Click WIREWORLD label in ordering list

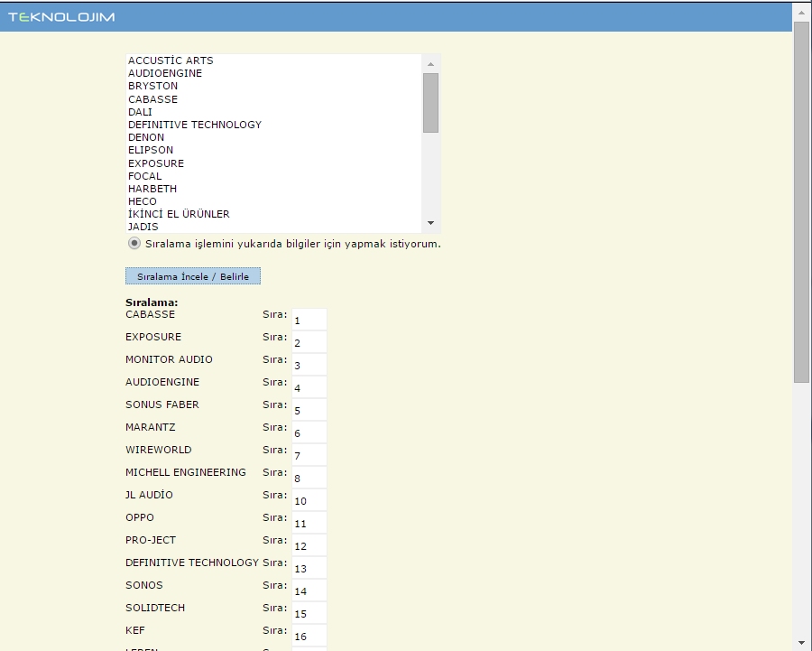click(159, 450)
